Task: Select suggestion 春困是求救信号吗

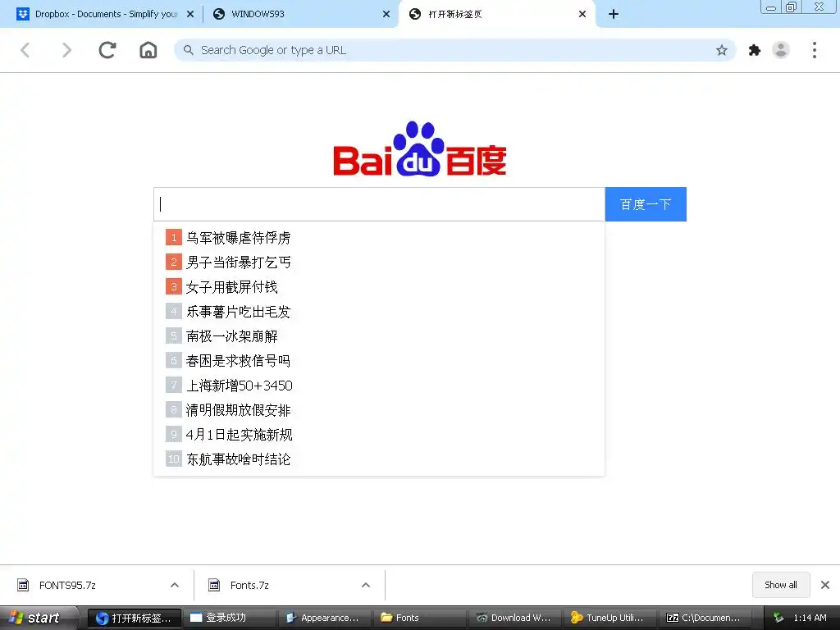Action: click(x=238, y=361)
